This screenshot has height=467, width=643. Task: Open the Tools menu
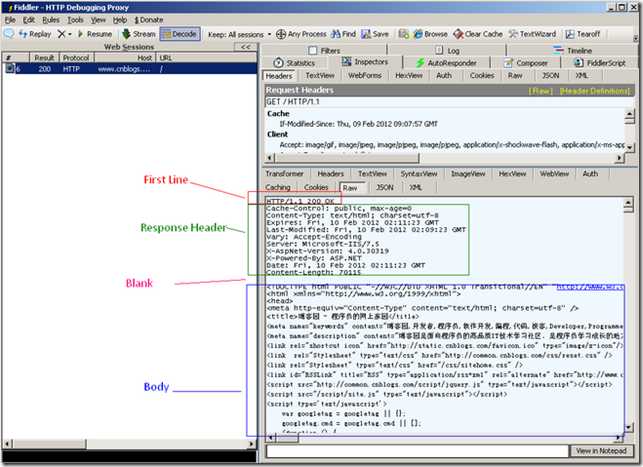[x=75, y=20]
